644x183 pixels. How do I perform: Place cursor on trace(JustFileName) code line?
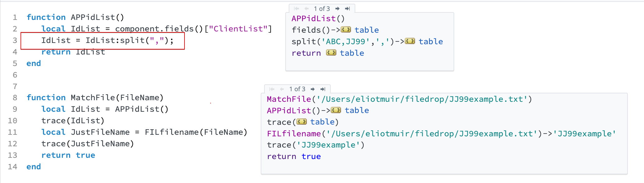pyautogui.click(x=87, y=144)
